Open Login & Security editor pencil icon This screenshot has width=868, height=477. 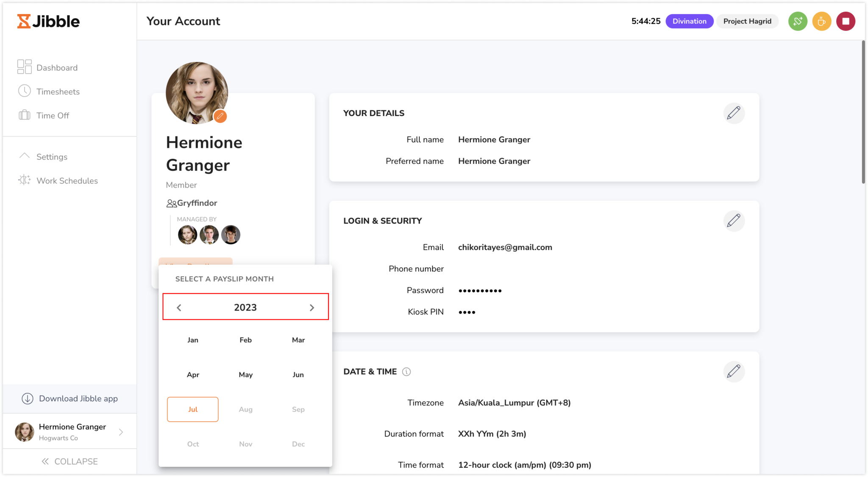(x=734, y=221)
